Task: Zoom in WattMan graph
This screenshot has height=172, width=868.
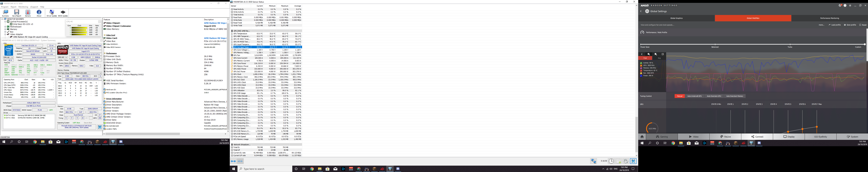Action: pos(649,54)
